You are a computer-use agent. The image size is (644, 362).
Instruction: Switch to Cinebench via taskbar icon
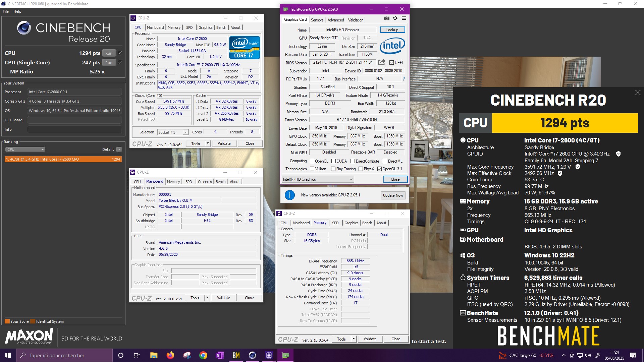click(x=253, y=355)
